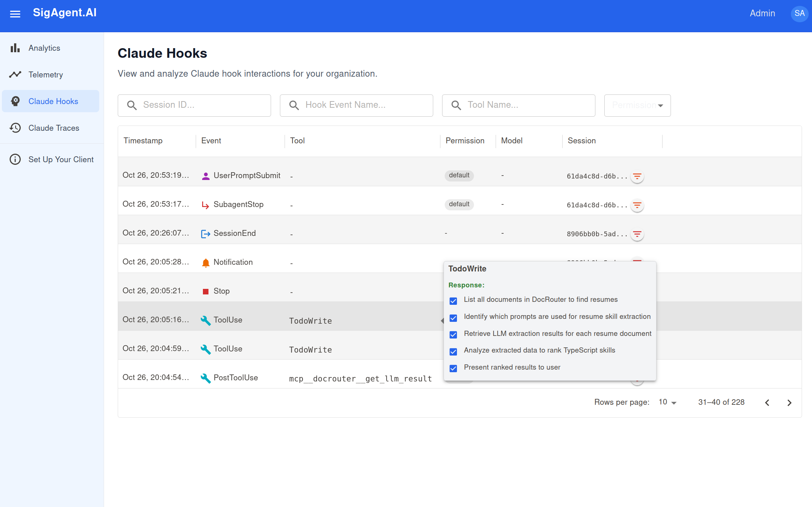
Task: Select the wrench icon on the ToolUse row
Action: point(205,319)
